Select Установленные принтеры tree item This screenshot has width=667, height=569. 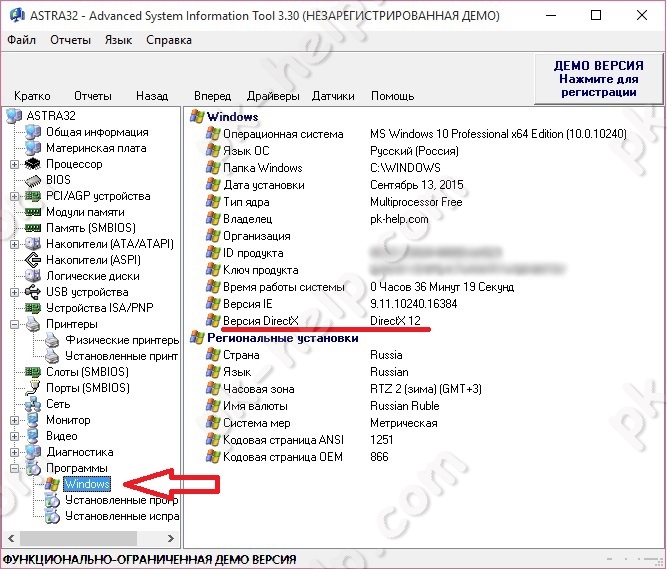click(x=122, y=356)
